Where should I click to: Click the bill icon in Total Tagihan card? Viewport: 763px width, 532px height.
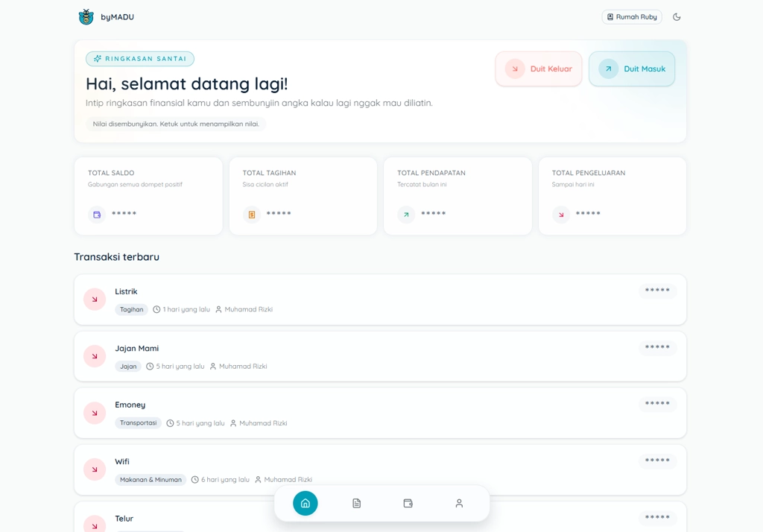pyautogui.click(x=252, y=215)
